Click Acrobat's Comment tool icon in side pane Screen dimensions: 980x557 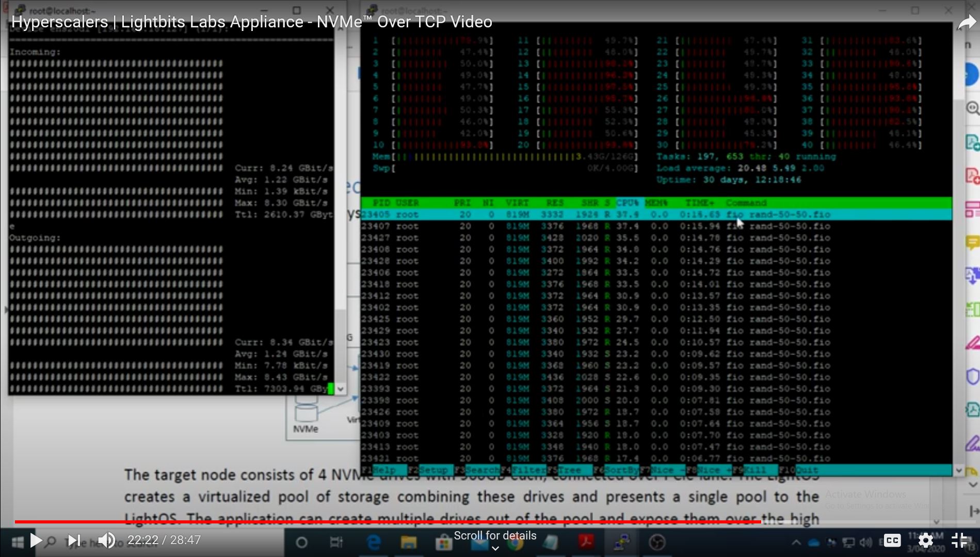pyautogui.click(x=972, y=242)
